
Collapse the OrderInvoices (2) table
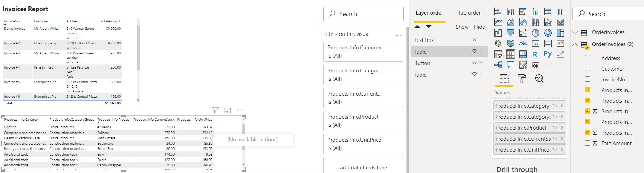[575, 44]
